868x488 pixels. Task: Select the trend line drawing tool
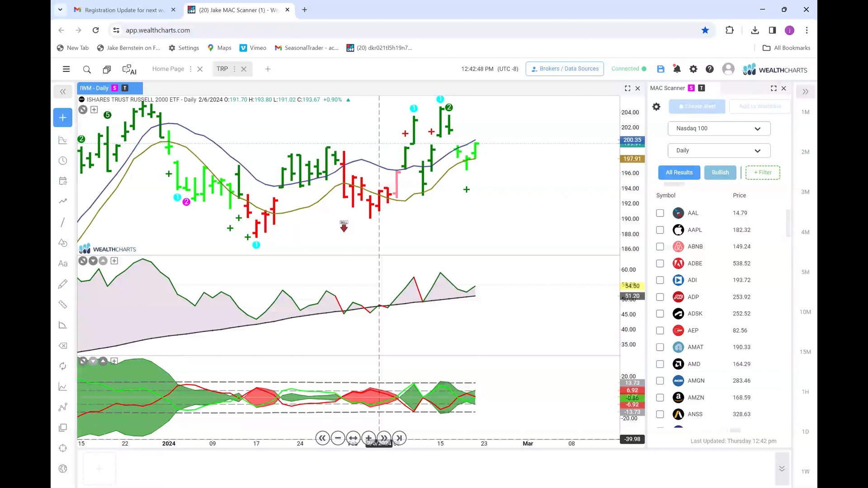(63, 222)
